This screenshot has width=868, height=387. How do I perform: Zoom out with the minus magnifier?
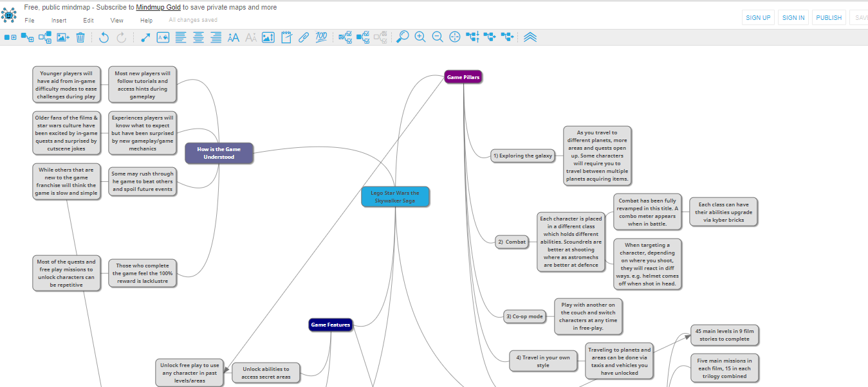pos(438,37)
